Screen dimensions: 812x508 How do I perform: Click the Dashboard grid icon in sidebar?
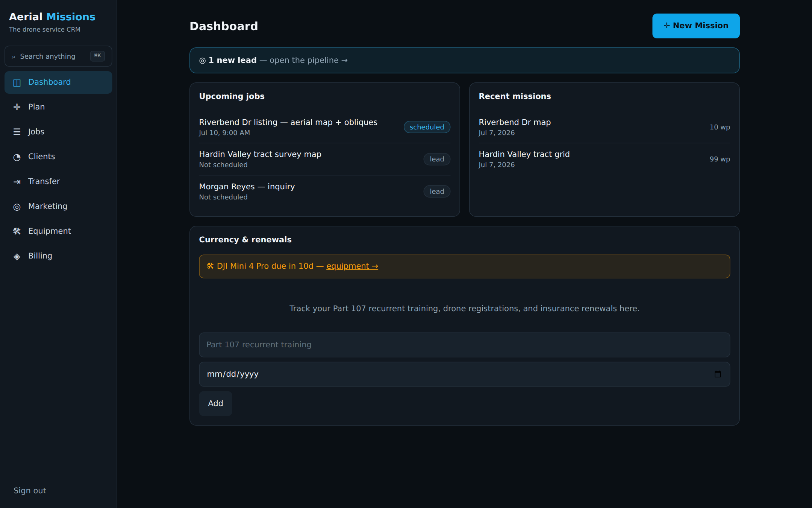pyautogui.click(x=17, y=82)
